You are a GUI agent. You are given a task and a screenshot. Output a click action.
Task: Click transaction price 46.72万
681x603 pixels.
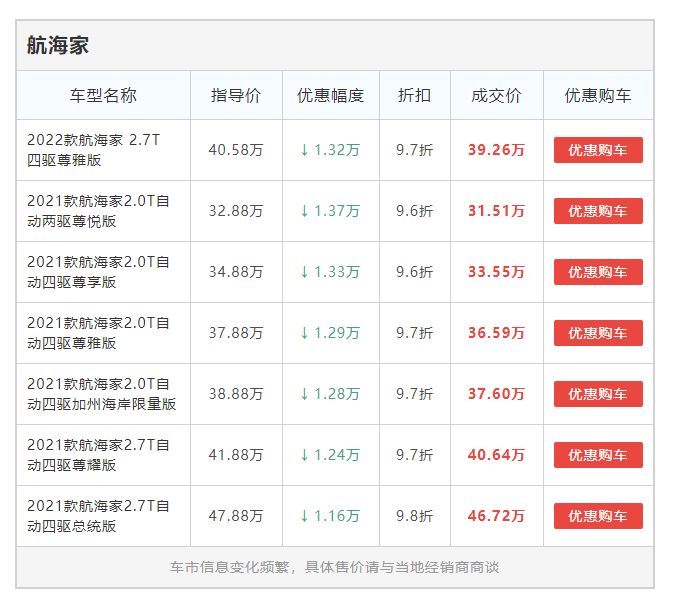tap(496, 516)
